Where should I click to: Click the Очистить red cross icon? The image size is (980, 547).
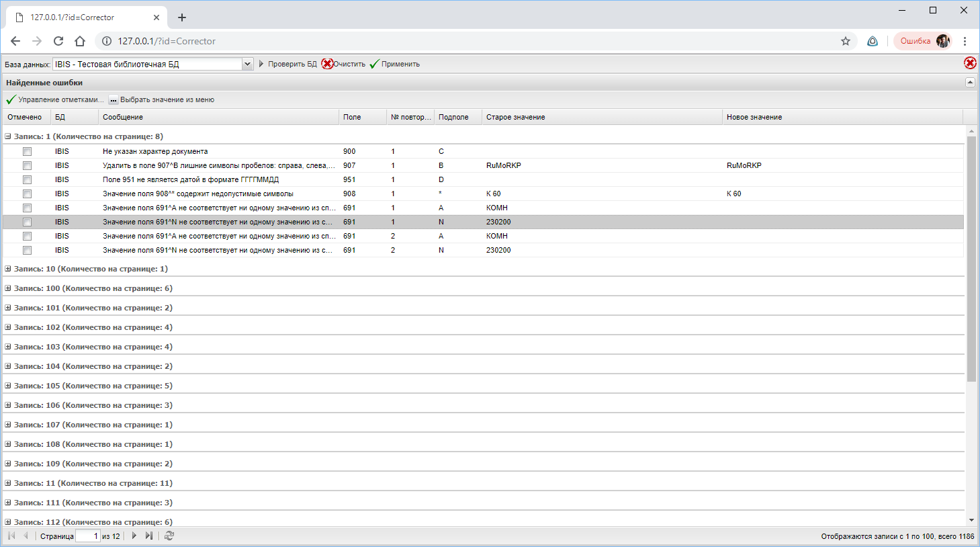pyautogui.click(x=327, y=64)
